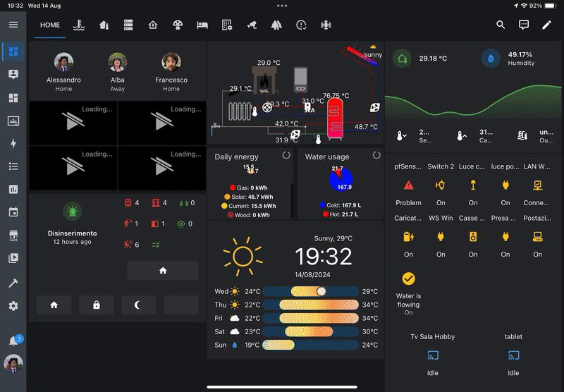Select the HOME dashboard tab

(x=50, y=25)
